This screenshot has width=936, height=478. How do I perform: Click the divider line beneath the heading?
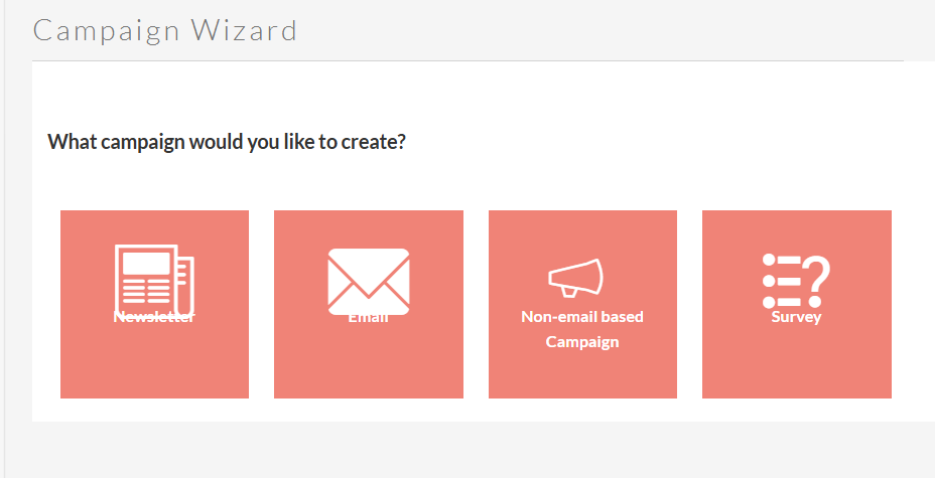pyautogui.click(x=468, y=61)
